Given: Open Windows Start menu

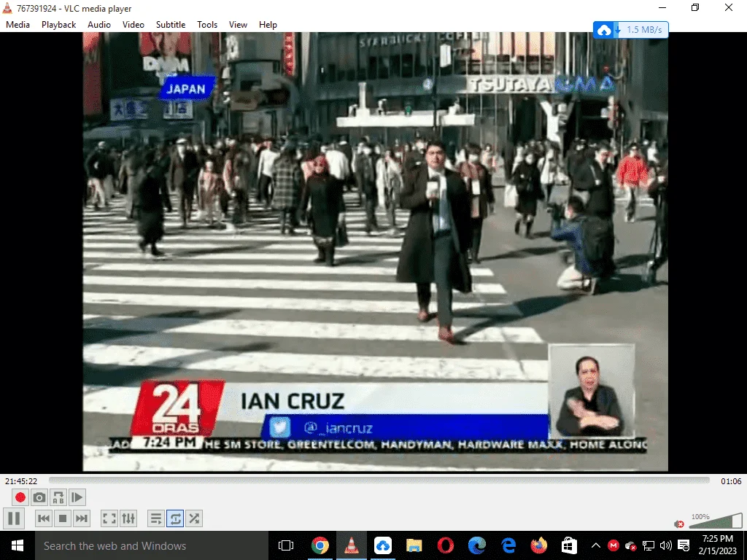Looking at the screenshot, I should (x=18, y=545).
